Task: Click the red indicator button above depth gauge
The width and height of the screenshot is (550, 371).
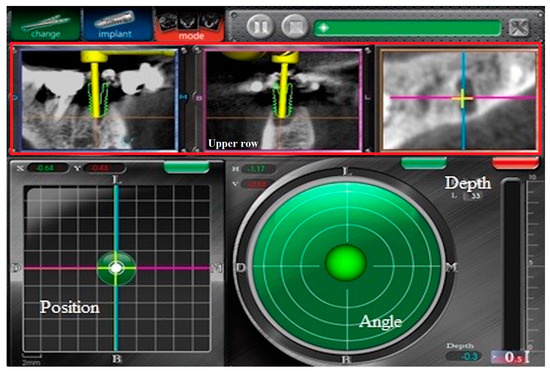Action: (x=515, y=163)
